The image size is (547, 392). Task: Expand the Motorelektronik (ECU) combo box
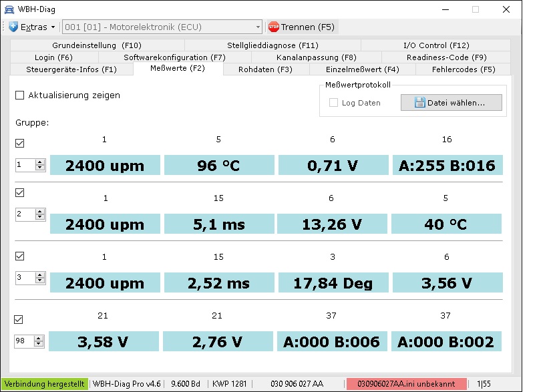(258, 27)
